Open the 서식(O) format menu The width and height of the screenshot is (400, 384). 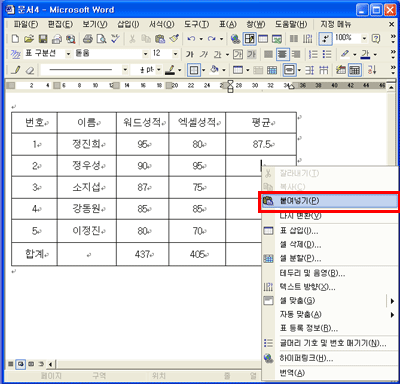coord(161,24)
